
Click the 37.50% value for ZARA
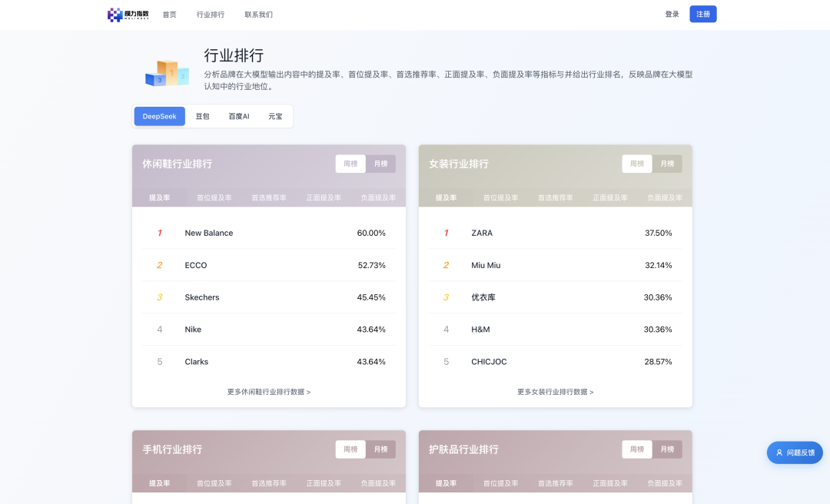point(658,233)
